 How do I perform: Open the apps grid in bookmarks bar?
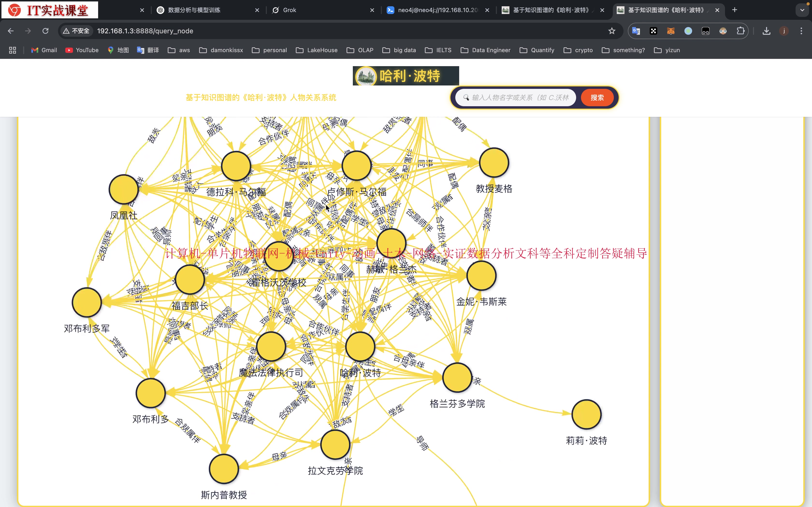coord(12,50)
